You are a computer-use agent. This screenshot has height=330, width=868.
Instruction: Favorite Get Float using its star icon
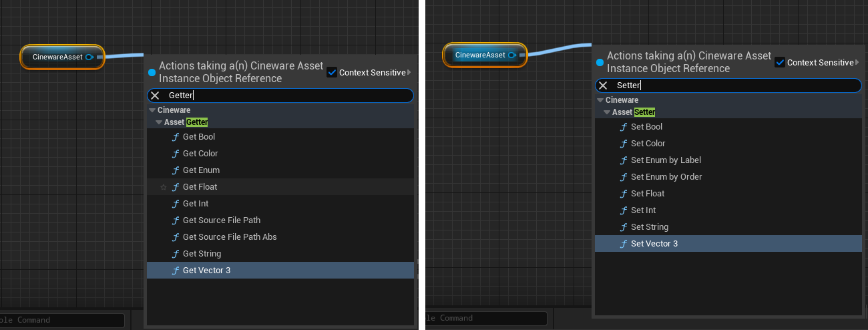coord(164,187)
